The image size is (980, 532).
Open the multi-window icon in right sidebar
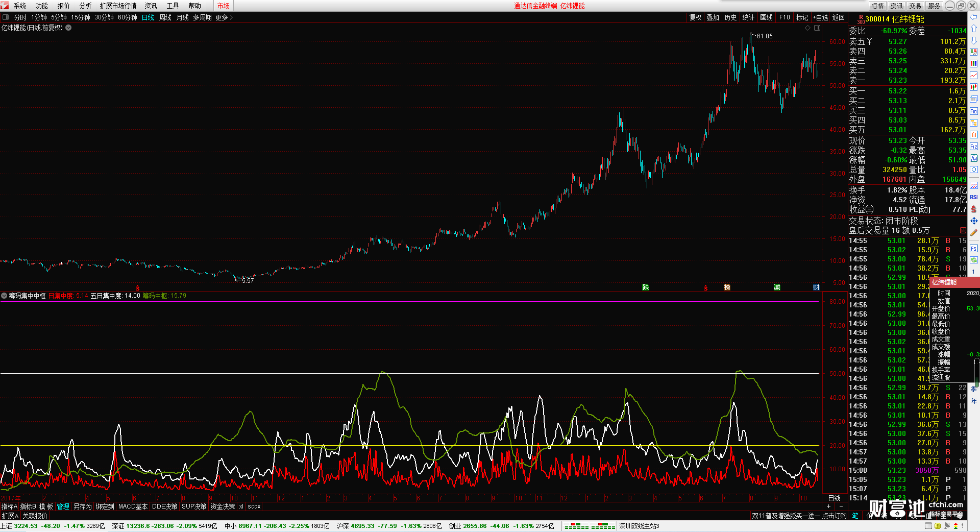click(x=973, y=99)
